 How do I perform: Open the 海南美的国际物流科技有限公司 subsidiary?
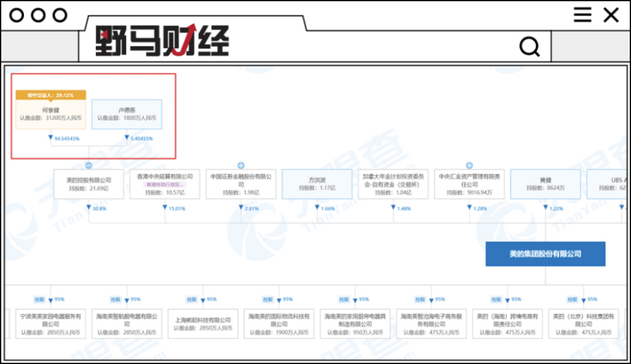tap(279, 324)
